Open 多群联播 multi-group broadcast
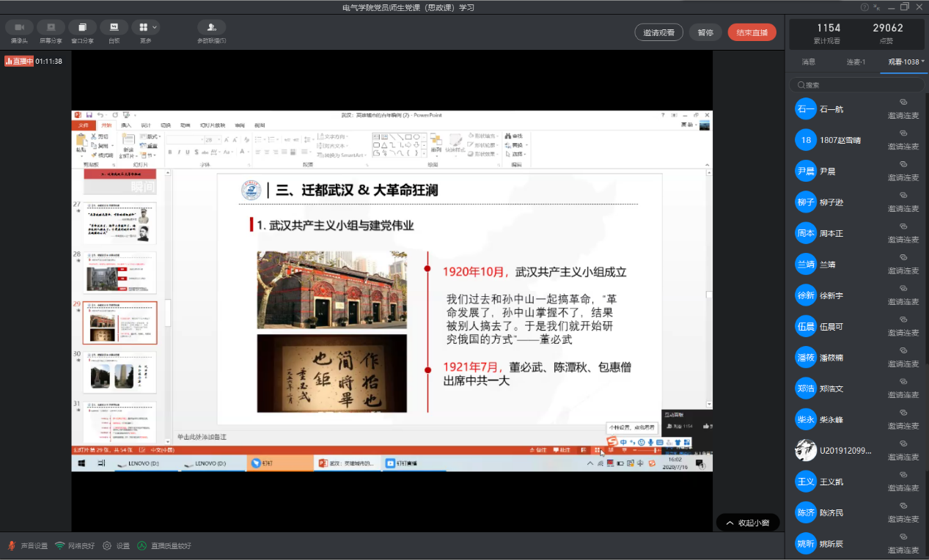The height and width of the screenshot is (560, 929). coord(211,28)
